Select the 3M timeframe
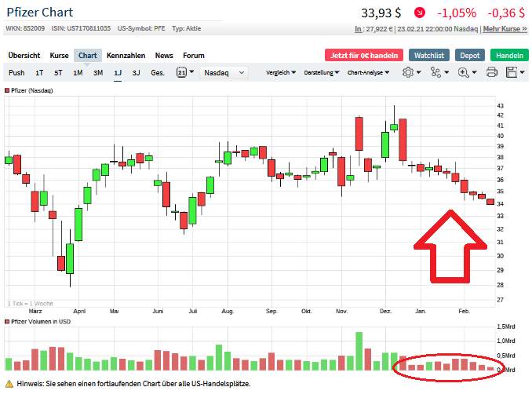Screen dimensions: 532x398 point(98,72)
